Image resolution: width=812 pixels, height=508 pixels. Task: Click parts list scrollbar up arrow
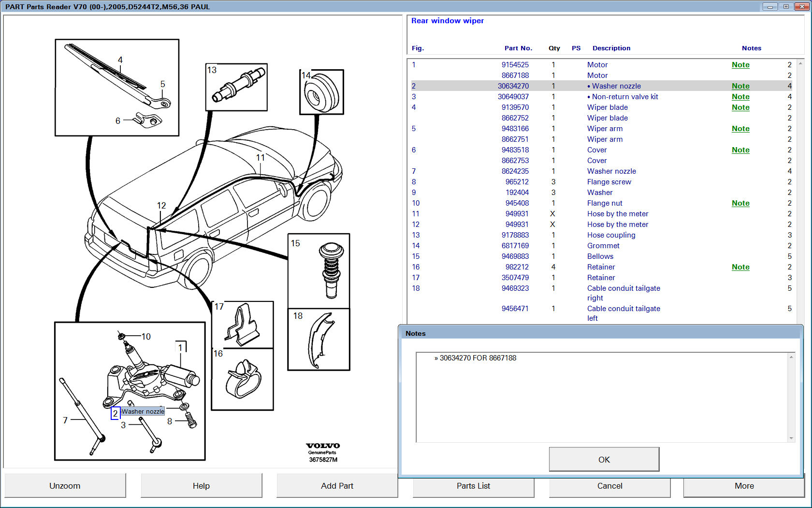point(800,64)
